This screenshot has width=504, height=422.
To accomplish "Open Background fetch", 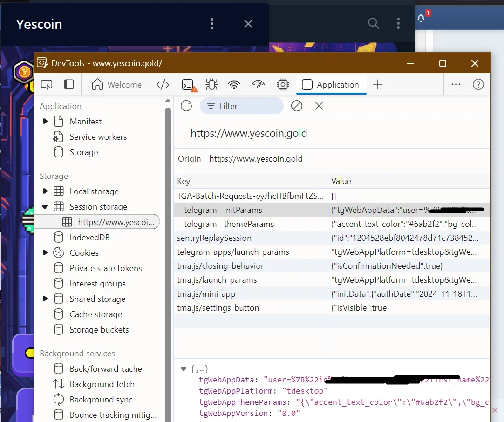I will (102, 384).
